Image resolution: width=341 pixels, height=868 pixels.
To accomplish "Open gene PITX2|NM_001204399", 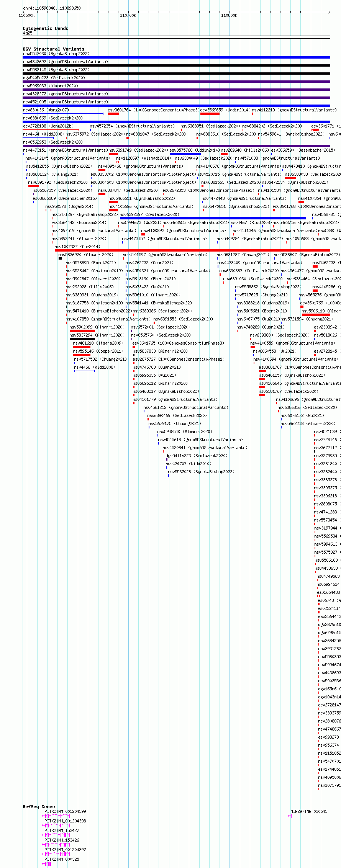I will pyautogui.click(x=65, y=811).
